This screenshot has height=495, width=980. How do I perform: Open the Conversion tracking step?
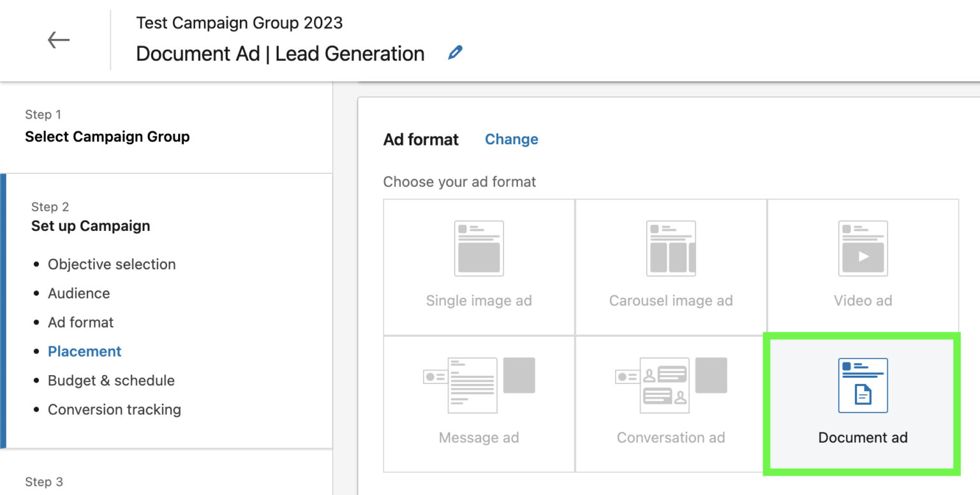coord(114,409)
